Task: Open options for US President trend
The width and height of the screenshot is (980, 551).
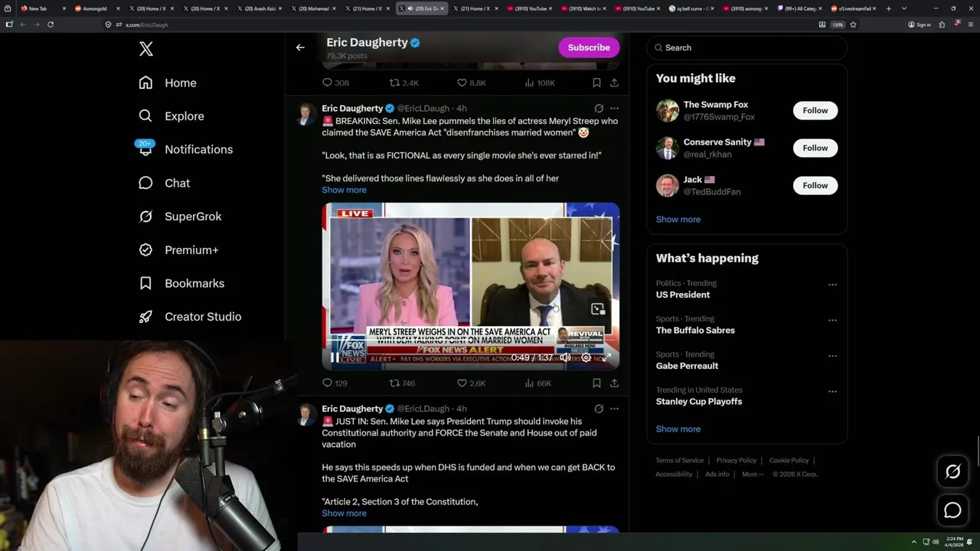Action: pos(832,285)
